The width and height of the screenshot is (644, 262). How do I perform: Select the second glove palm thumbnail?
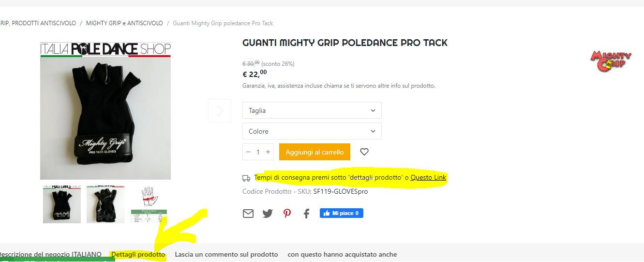click(105, 204)
